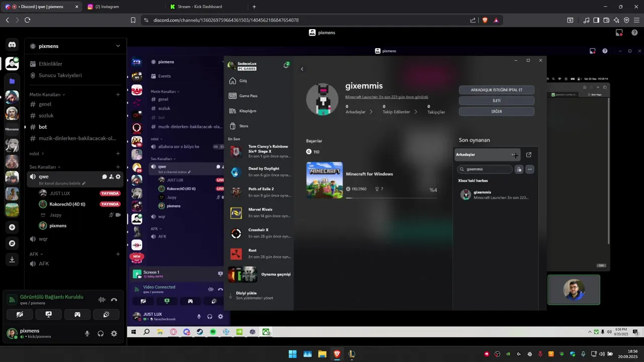
Task: Open Etkinlikler in channel list
Action: click(75, 64)
